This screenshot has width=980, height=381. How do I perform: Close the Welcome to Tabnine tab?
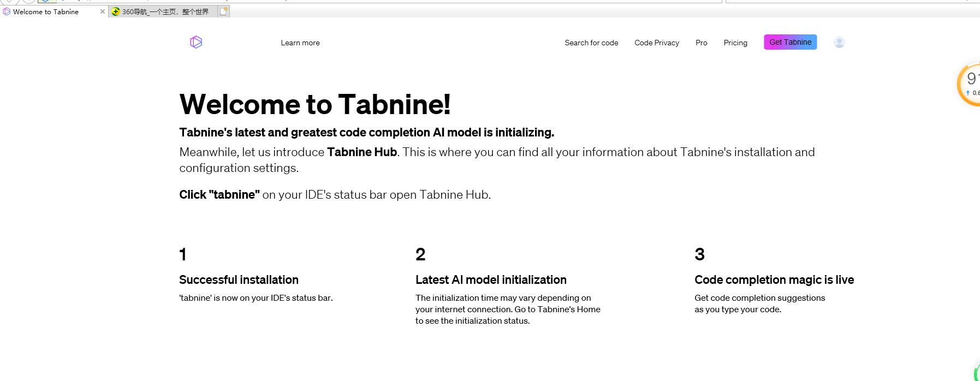(102, 11)
